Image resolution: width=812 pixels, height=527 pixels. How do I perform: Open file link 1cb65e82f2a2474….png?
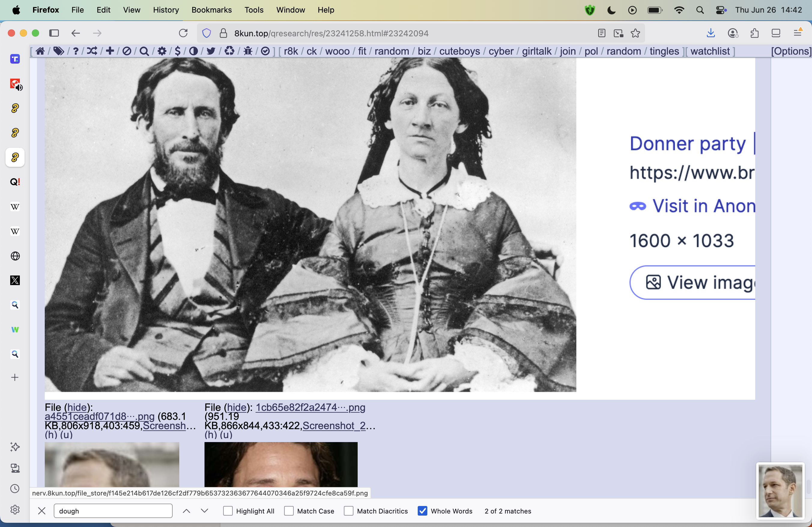(x=311, y=407)
